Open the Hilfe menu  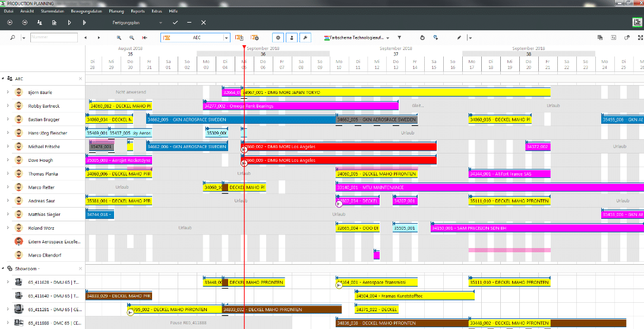(x=173, y=11)
